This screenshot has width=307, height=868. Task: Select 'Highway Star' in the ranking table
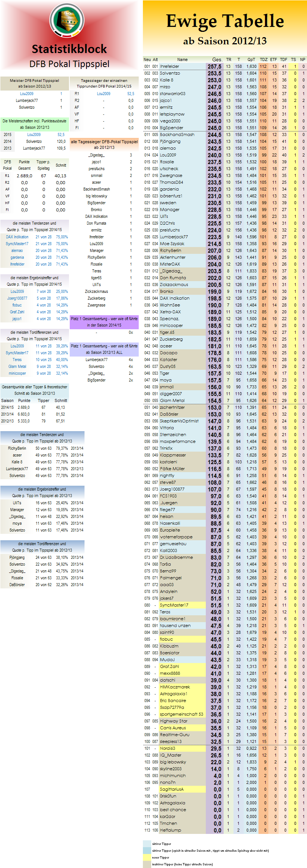[174, 721]
